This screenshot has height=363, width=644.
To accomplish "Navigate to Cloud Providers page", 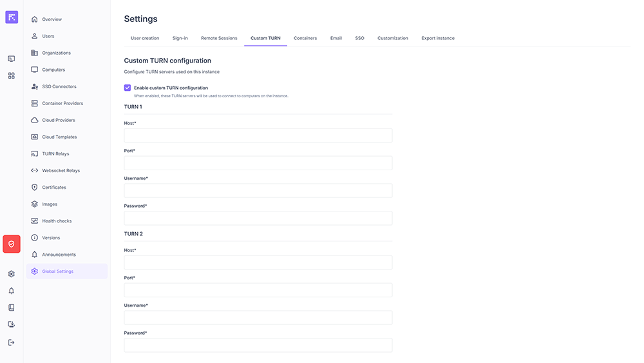I will click(x=59, y=121).
